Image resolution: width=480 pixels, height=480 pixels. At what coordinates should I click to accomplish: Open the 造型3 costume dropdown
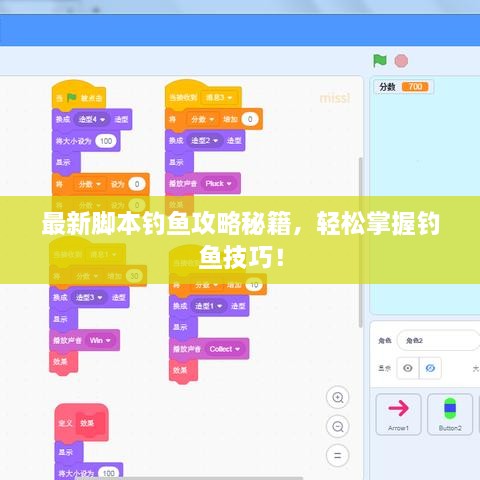coord(89,297)
